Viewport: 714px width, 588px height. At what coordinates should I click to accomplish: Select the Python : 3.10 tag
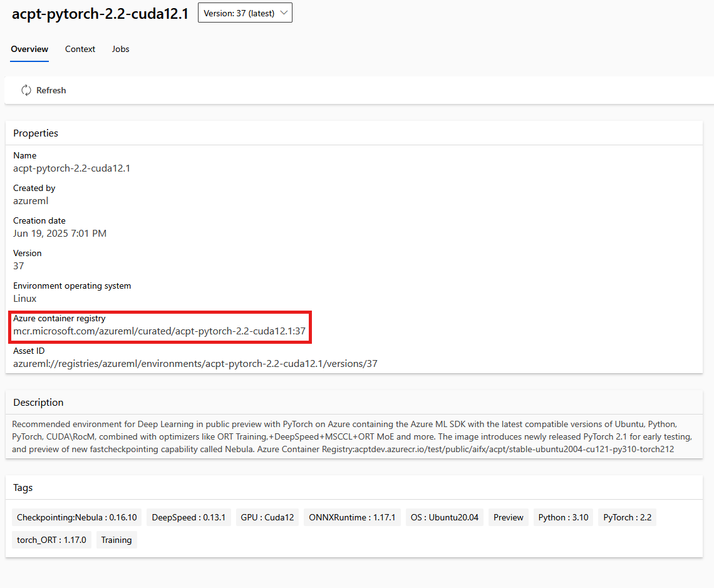click(562, 517)
